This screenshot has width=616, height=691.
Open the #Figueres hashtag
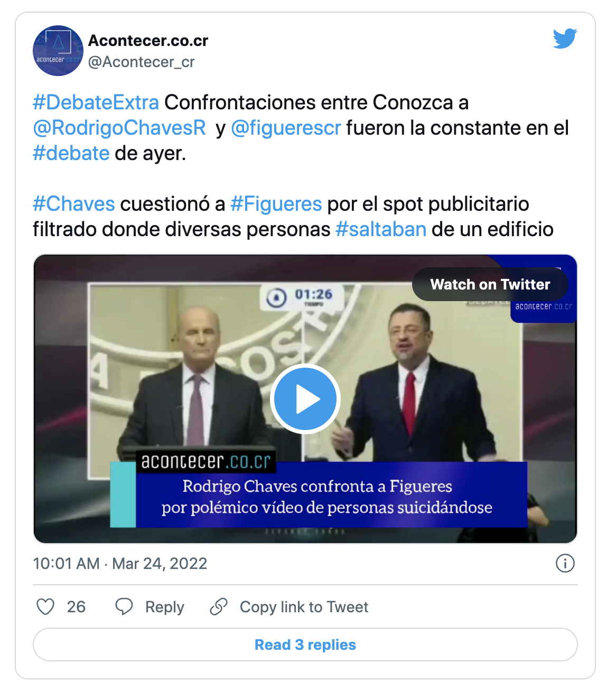[x=276, y=204]
